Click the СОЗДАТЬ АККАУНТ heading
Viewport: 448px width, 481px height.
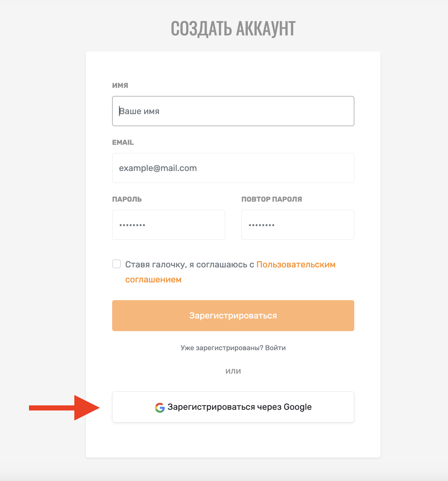pyautogui.click(x=233, y=28)
